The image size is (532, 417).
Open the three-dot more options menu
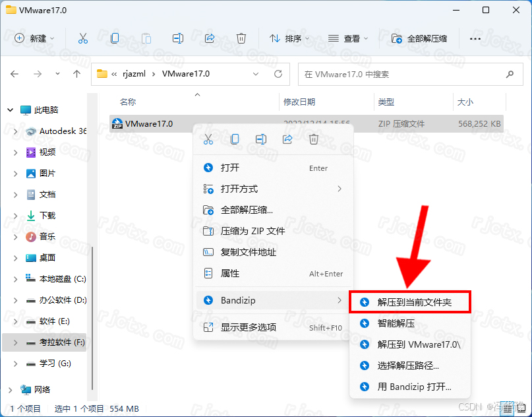pyautogui.click(x=475, y=38)
